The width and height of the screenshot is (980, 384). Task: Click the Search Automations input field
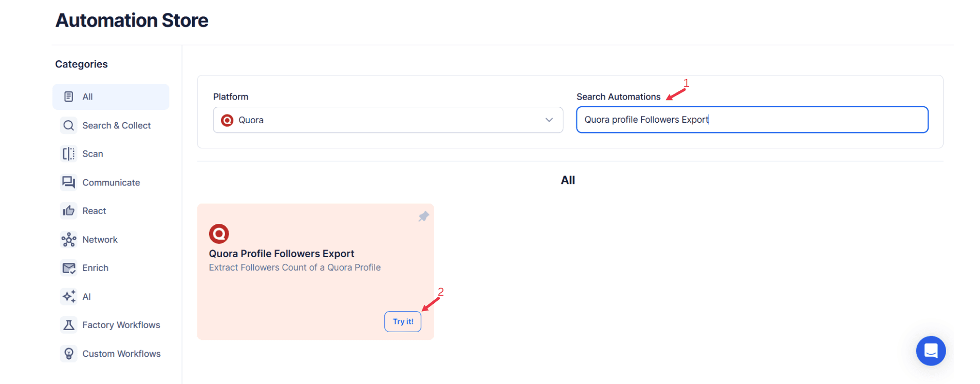pyautogui.click(x=751, y=119)
